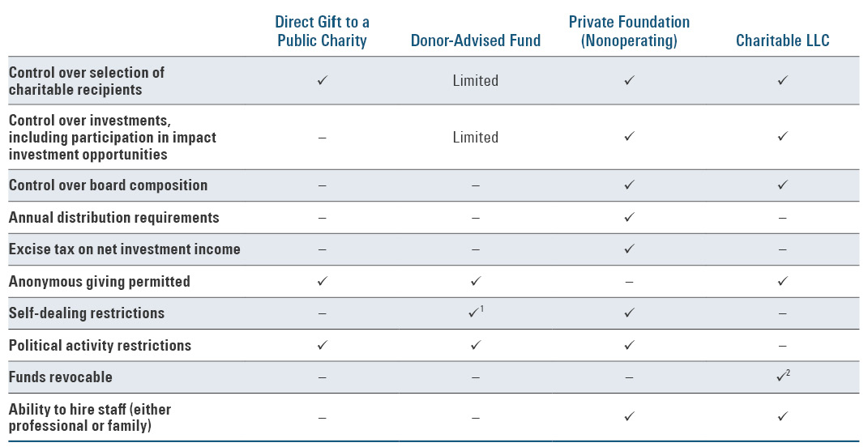Viewport: 868px width, 447px height.
Task: Click Private Foundation's annual distribution requirements checkmark
Action: [629, 217]
